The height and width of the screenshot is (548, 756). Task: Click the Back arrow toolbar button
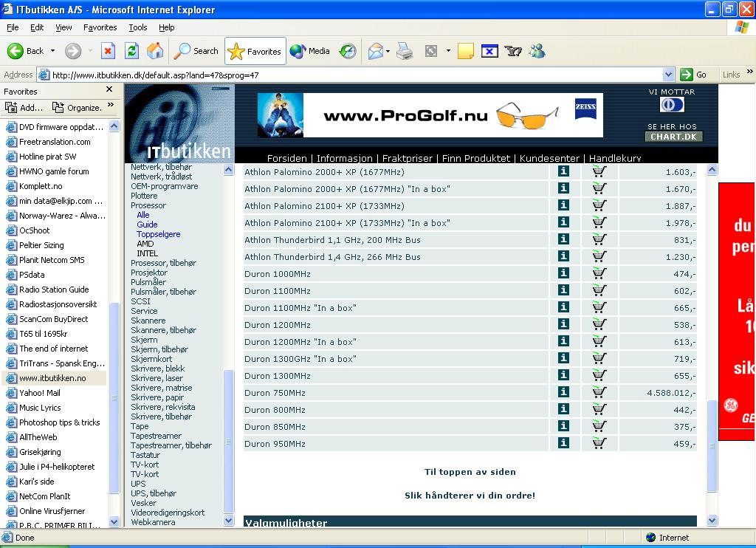(x=25, y=51)
